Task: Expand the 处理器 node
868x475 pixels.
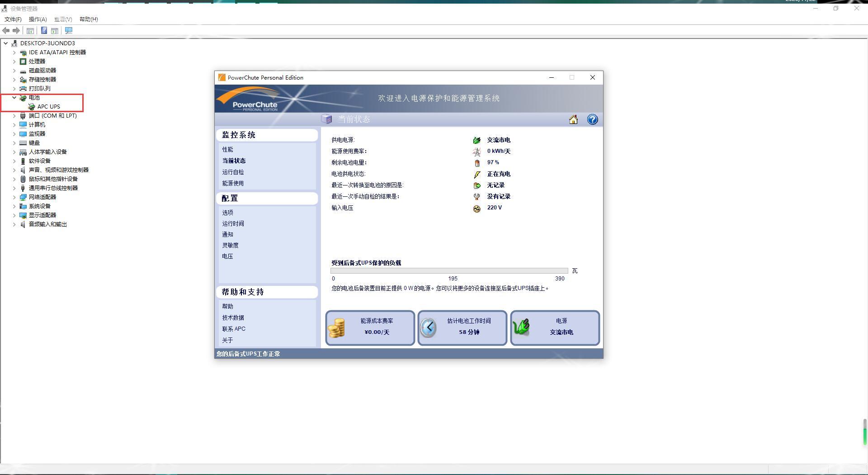Action: [14, 61]
